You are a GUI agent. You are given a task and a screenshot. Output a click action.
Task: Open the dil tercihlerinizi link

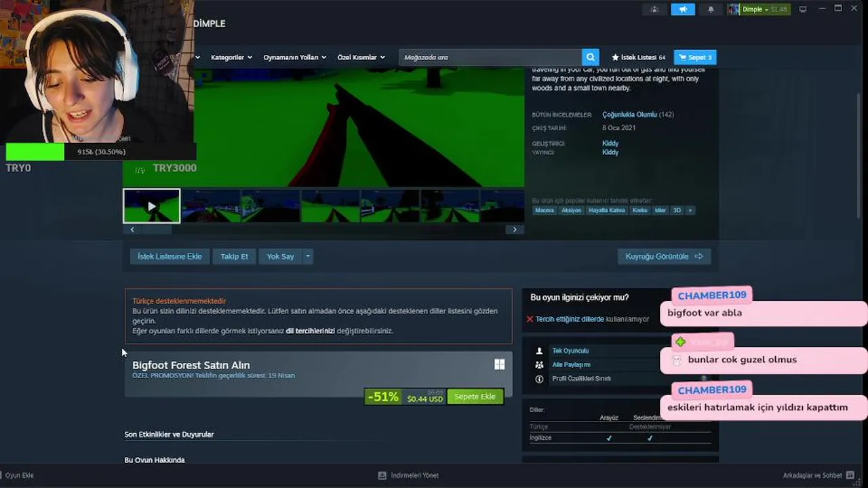click(310, 331)
